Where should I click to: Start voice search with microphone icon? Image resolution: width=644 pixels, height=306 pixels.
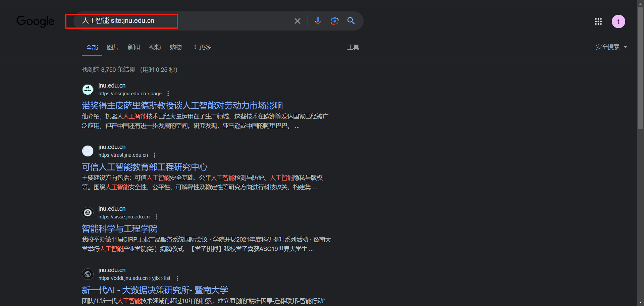pos(318,21)
